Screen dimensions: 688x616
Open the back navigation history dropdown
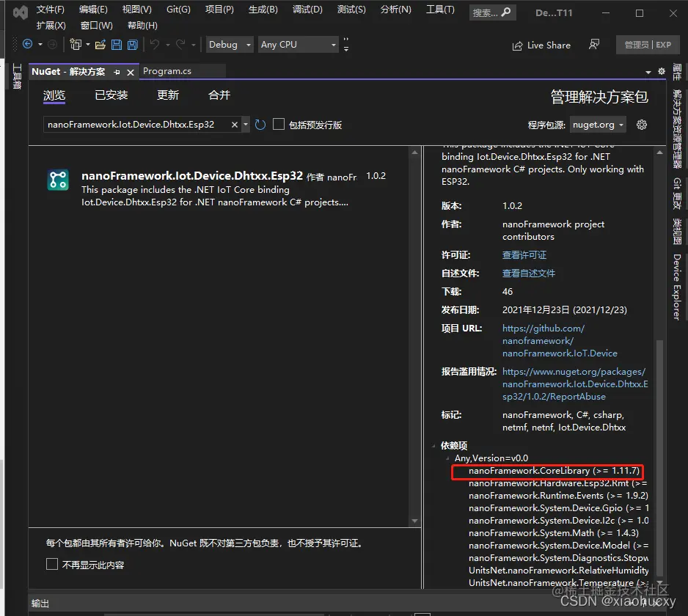click(x=40, y=44)
